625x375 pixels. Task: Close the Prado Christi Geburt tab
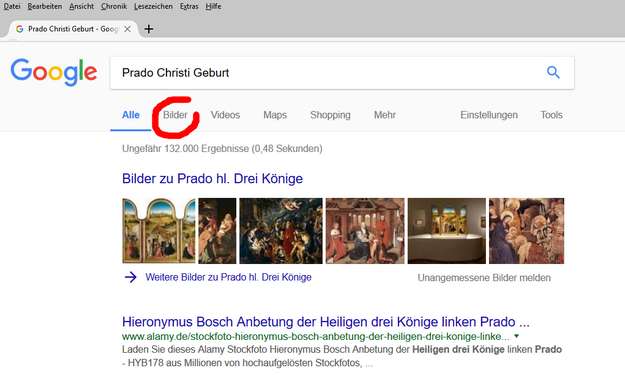click(x=127, y=29)
